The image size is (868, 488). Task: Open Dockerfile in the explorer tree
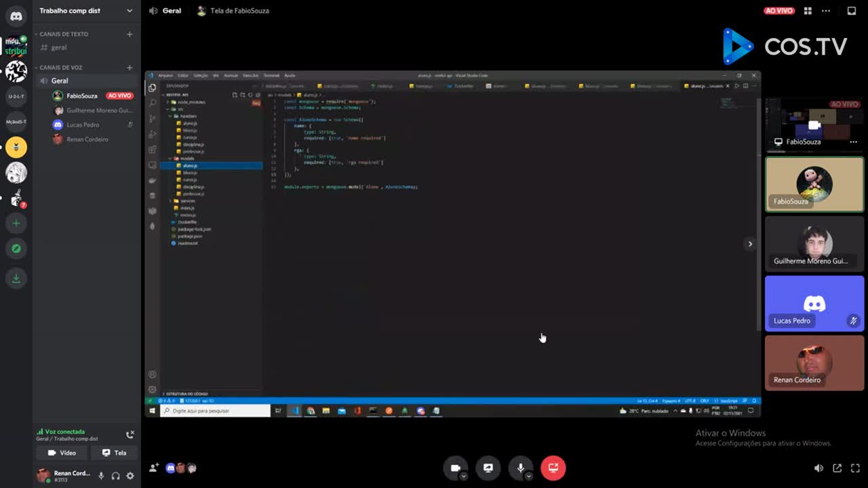[186, 222]
